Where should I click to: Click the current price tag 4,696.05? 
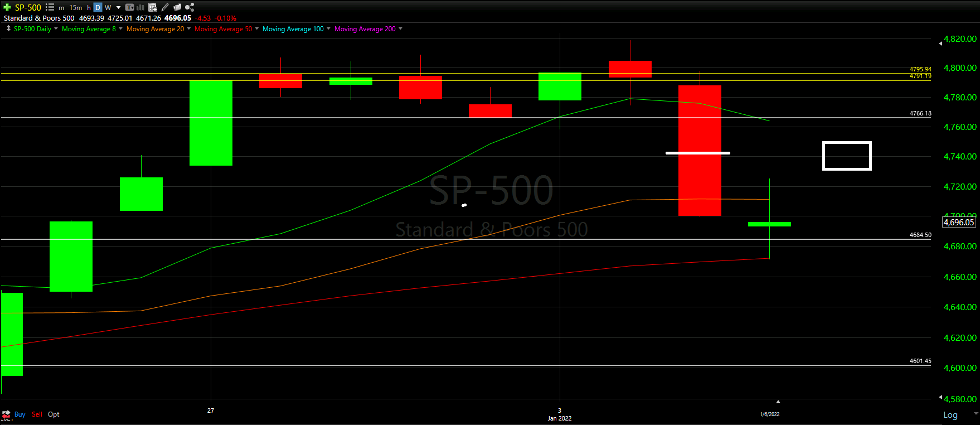[959, 222]
